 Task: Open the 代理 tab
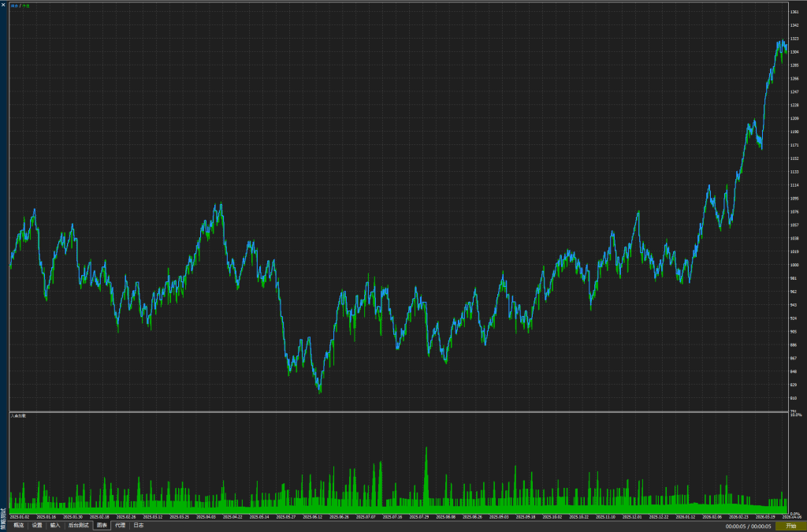click(x=120, y=525)
